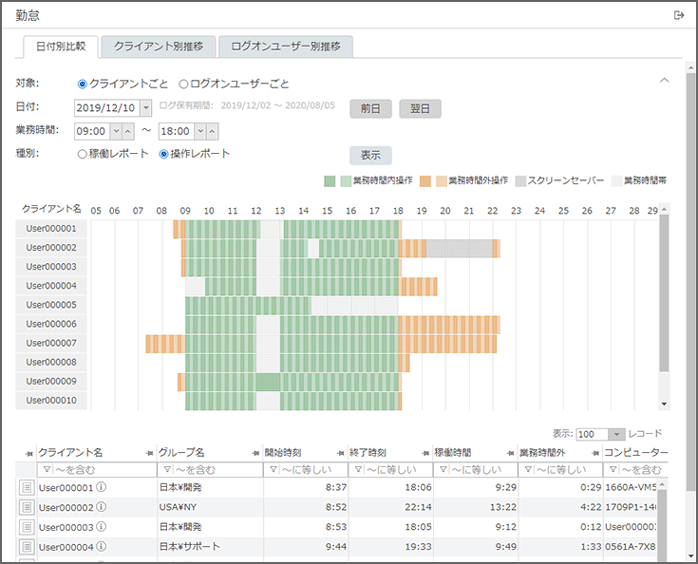Click the chart scrollbar down arrow

tap(664, 404)
